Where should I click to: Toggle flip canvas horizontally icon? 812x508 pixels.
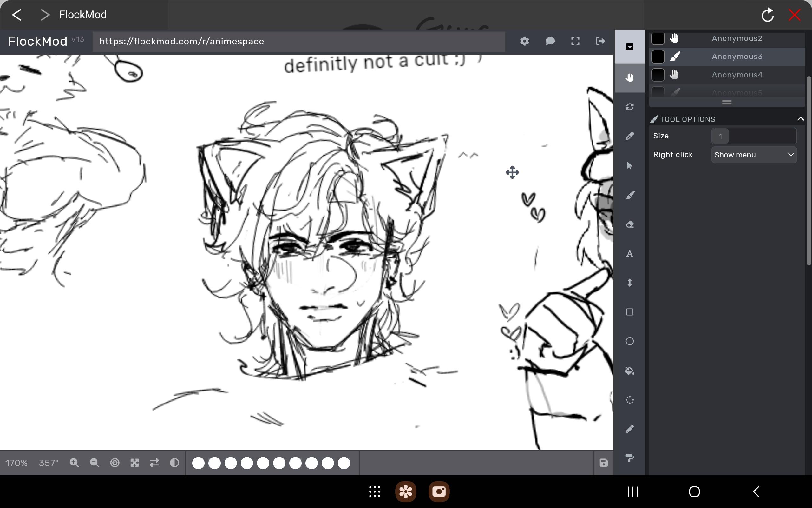pyautogui.click(x=154, y=463)
